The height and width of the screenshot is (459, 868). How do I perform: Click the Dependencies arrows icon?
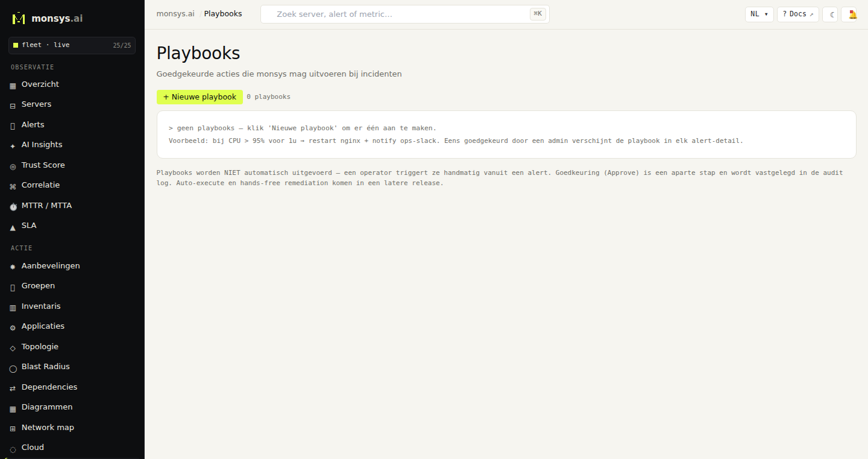click(13, 389)
